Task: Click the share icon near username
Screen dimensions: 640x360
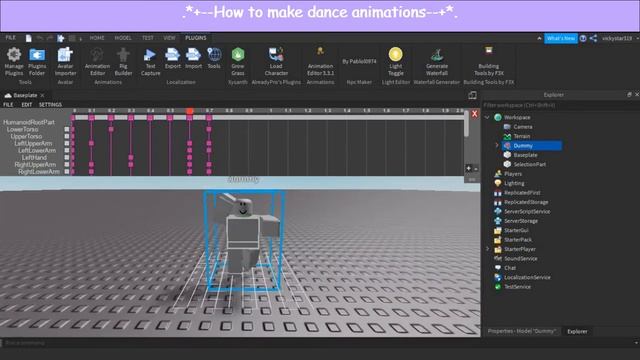Action: pos(593,38)
